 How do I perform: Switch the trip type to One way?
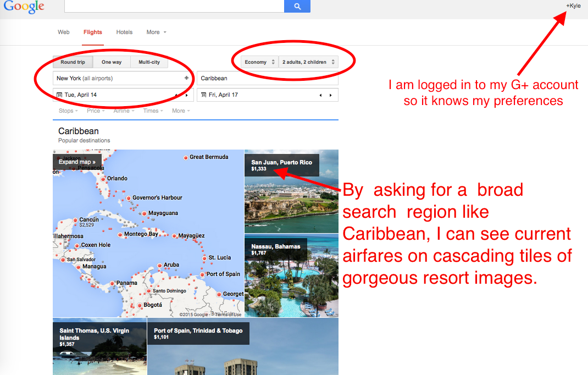point(112,62)
